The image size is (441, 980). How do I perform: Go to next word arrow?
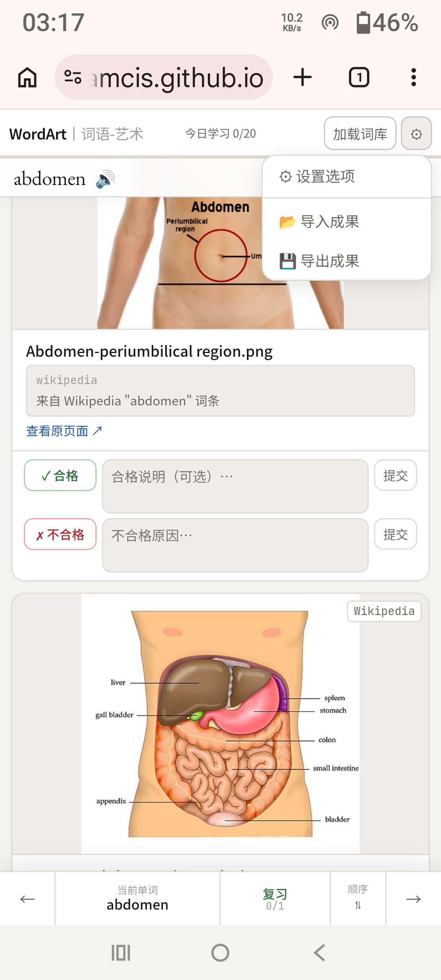[414, 899]
